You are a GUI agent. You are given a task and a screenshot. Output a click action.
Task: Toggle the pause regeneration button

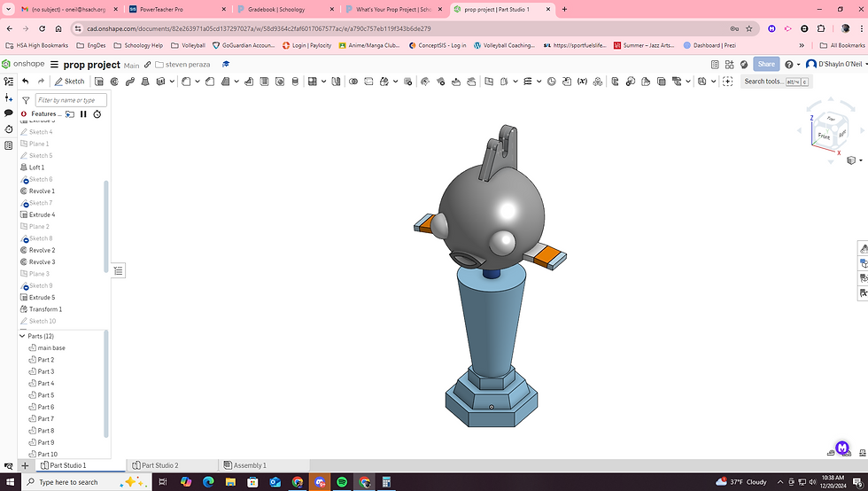pos(83,114)
